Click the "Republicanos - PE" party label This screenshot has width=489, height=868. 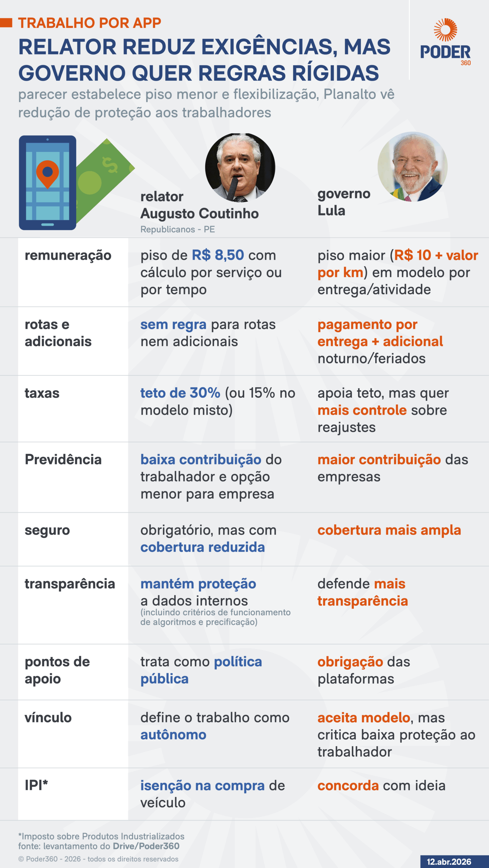pos(177,230)
